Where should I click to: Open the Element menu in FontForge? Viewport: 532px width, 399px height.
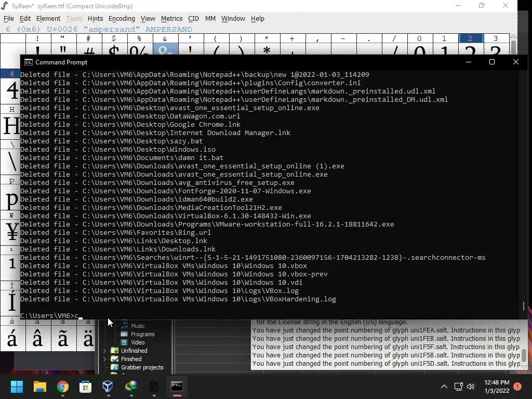[48, 19]
